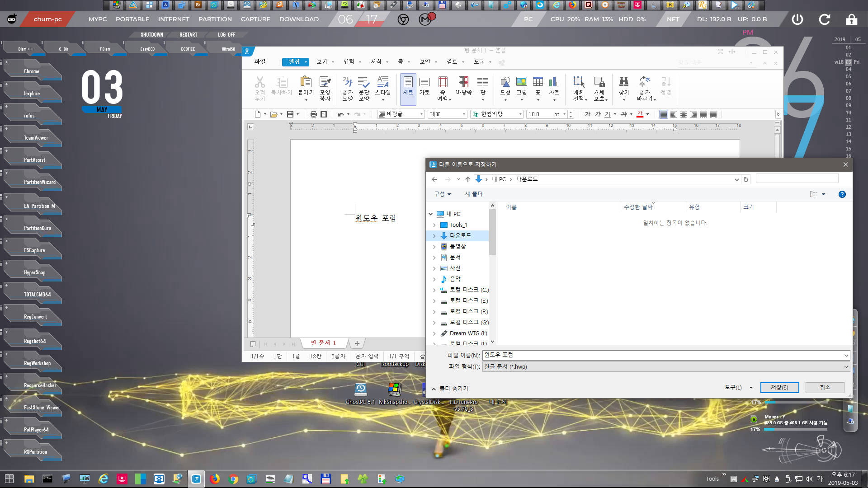Select Dream WTG (I:) drive in tree
The image size is (868, 488).
click(x=468, y=333)
